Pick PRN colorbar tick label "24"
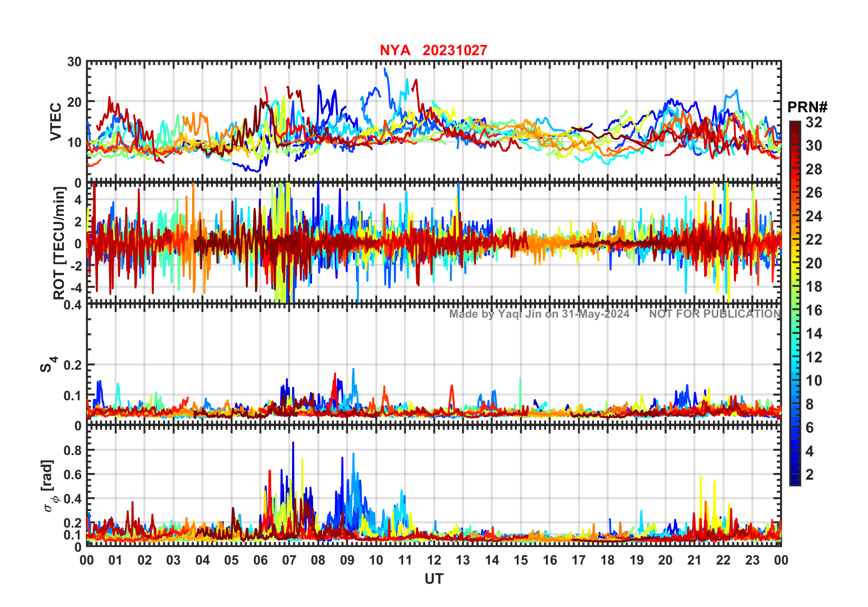 814,216
